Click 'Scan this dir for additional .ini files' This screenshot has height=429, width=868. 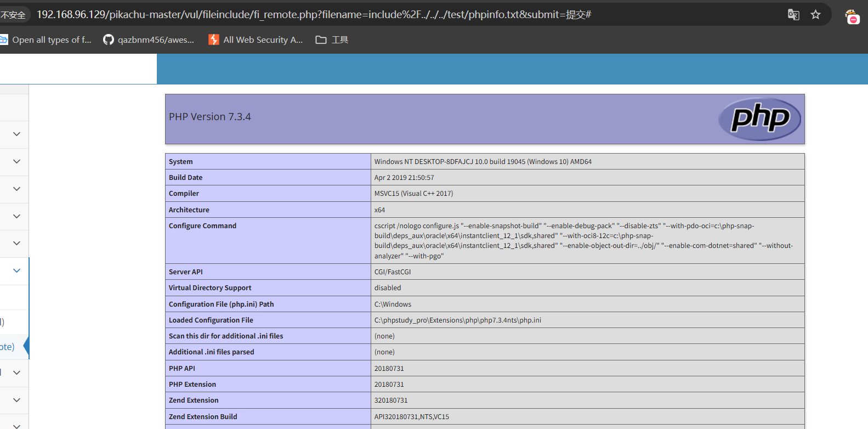click(x=226, y=336)
